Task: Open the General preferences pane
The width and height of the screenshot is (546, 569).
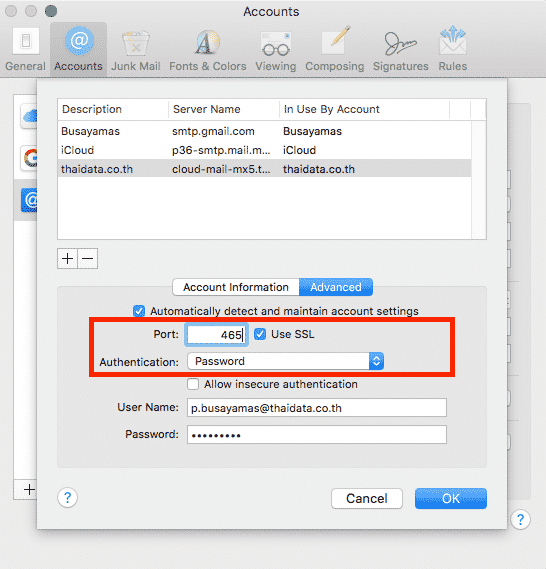Action: point(25,50)
